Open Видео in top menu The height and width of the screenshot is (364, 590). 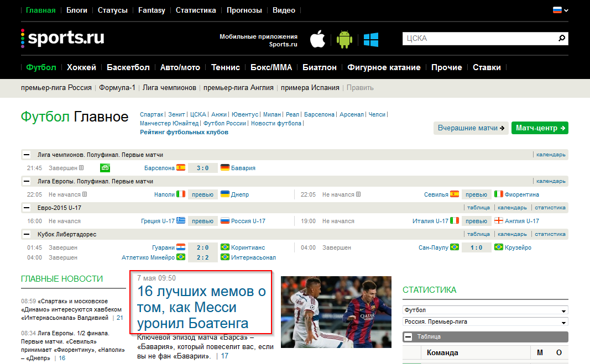(284, 10)
